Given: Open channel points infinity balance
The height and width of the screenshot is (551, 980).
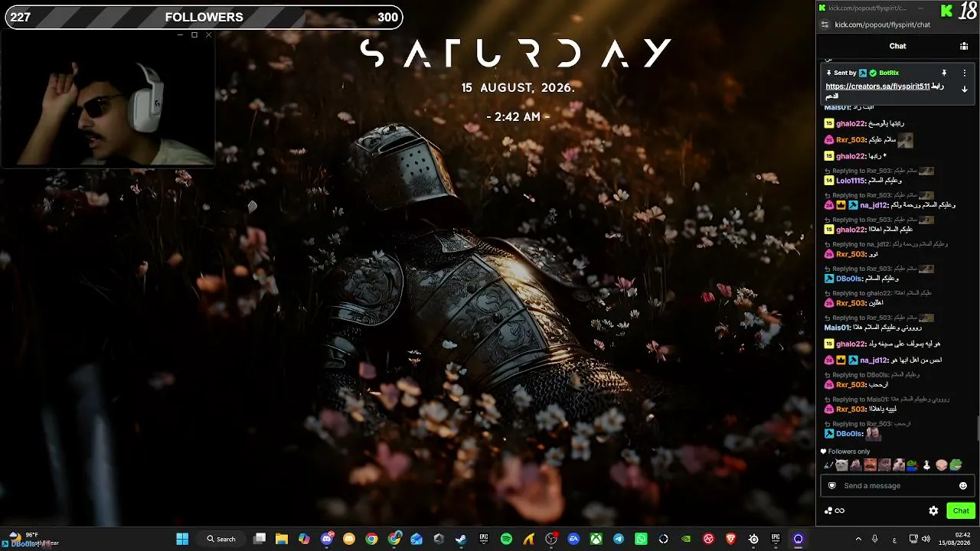Looking at the screenshot, I should (x=835, y=510).
